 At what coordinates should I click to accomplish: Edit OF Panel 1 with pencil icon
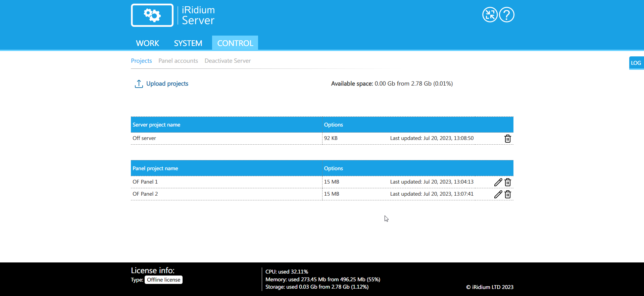[498, 182]
